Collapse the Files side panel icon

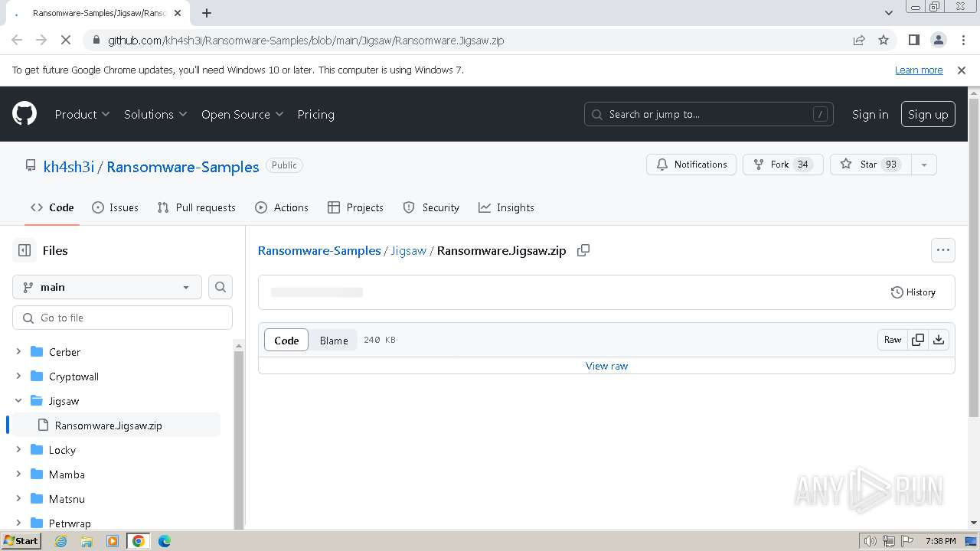click(x=24, y=250)
